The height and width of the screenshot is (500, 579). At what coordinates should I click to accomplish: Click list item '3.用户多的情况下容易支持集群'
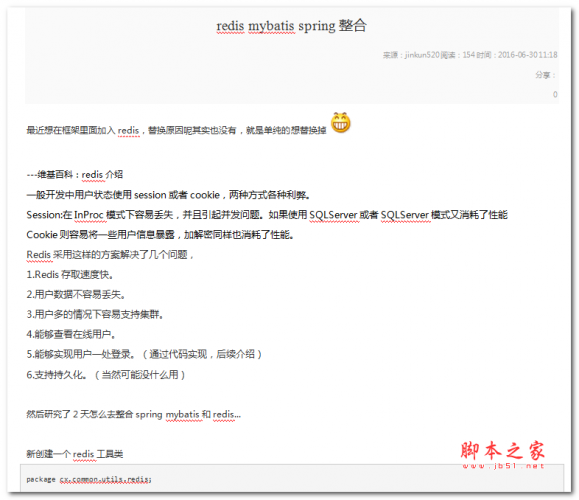tap(95, 314)
